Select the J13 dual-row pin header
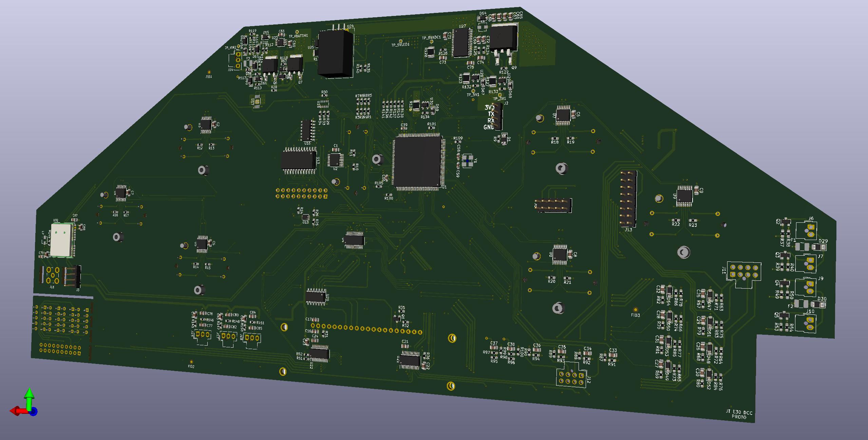 tap(628, 199)
